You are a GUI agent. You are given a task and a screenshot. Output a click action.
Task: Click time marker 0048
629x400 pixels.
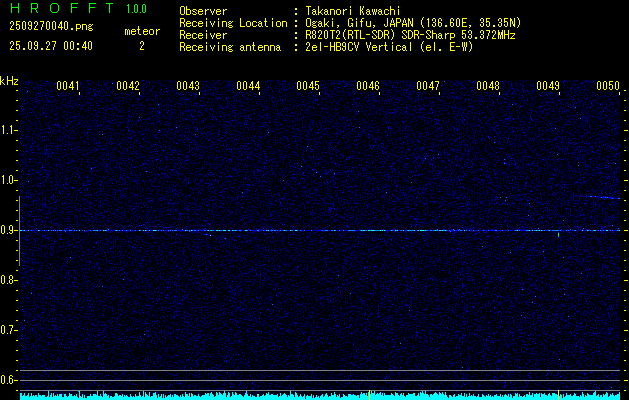pos(488,86)
